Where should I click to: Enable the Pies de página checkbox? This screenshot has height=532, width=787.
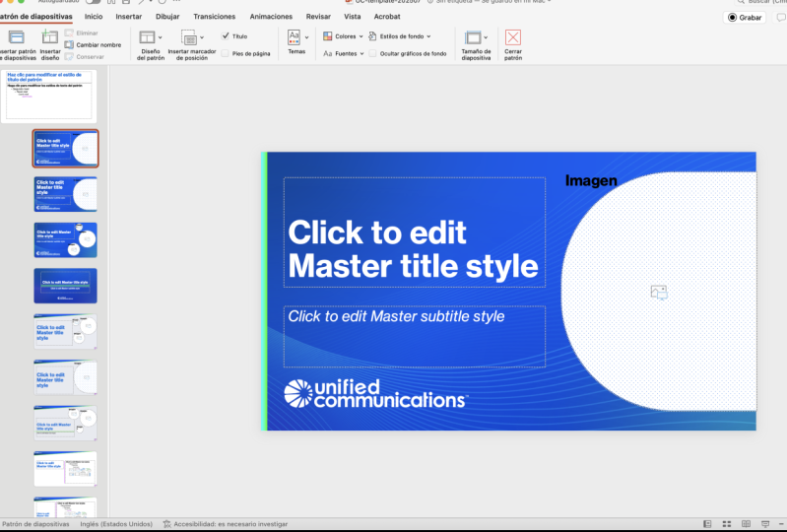click(x=226, y=53)
